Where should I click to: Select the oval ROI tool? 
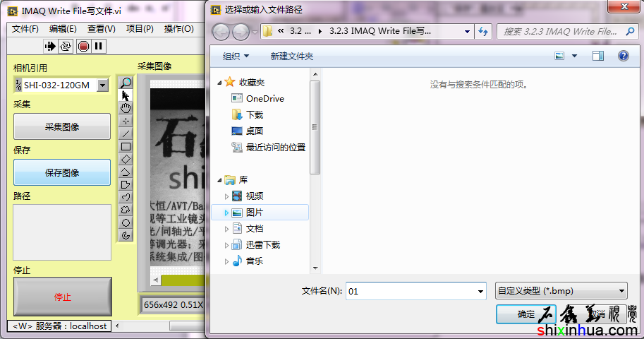pos(126,222)
